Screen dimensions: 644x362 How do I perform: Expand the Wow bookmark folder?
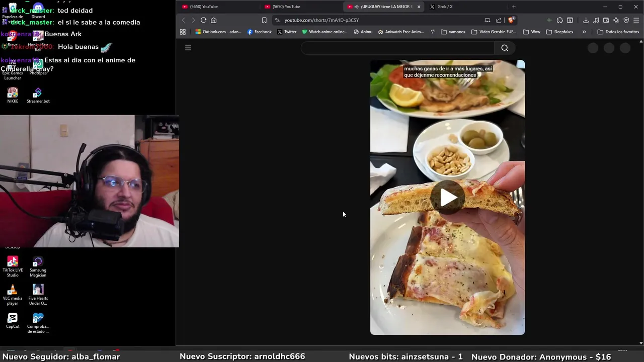coord(532,32)
